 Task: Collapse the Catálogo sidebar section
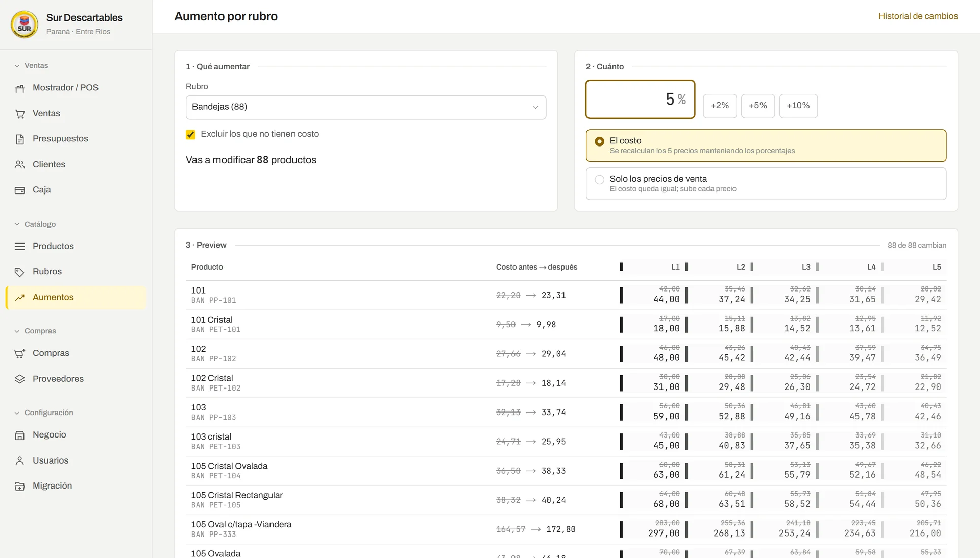(35, 224)
